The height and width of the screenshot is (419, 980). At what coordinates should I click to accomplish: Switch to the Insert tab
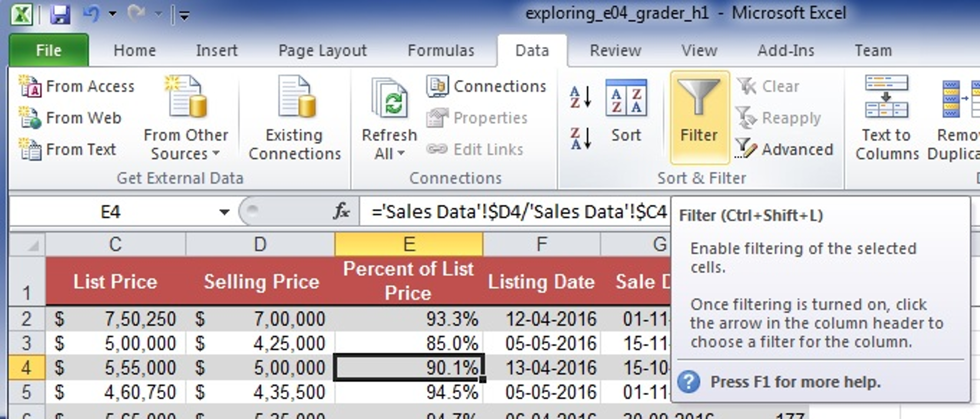coord(217,50)
